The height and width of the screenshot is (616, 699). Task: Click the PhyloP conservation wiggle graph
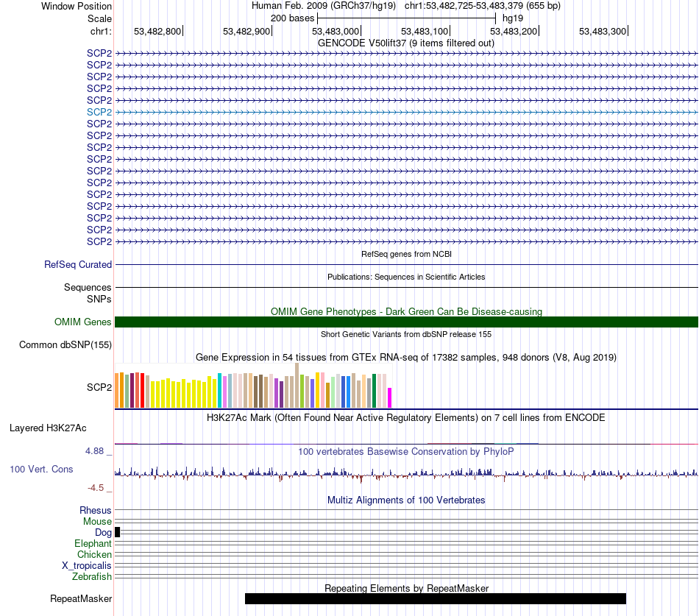coord(406,474)
